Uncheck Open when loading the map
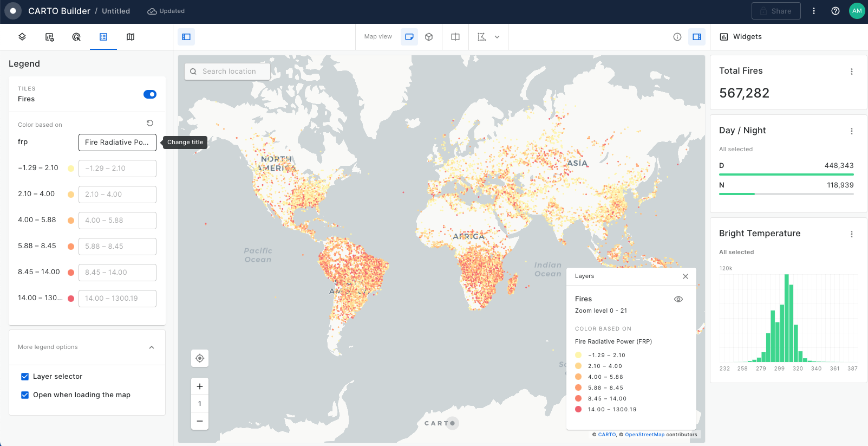Image resolution: width=868 pixels, height=446 pixels. [25, 395]
